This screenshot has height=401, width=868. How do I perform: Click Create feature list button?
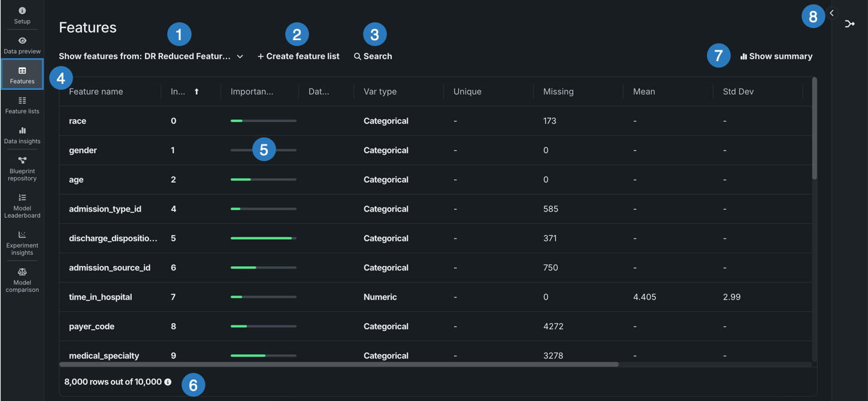298,56
